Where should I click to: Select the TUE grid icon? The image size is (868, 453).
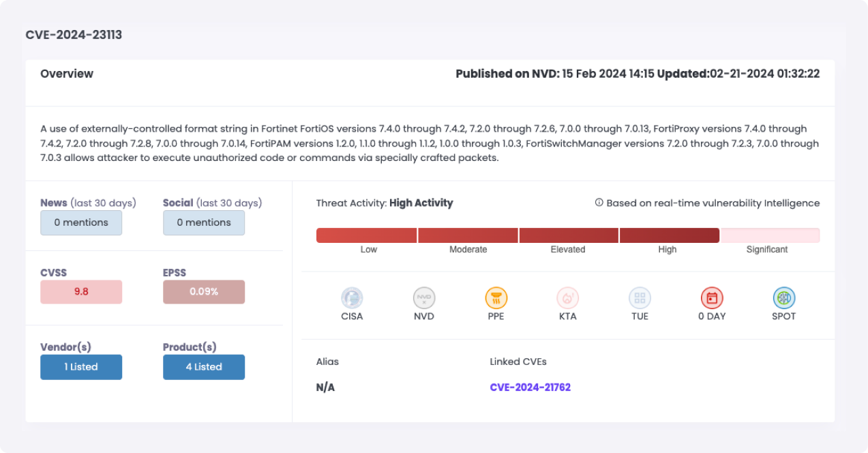coord(640,298)
